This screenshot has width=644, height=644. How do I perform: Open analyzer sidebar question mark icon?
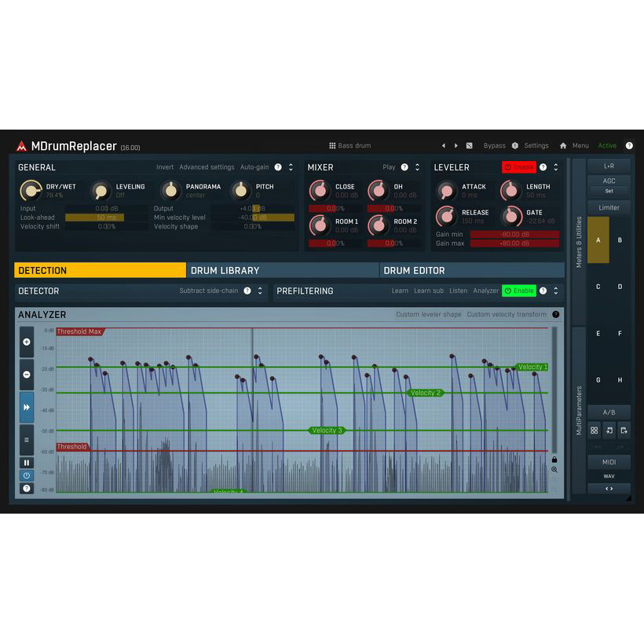click(27, 488)
